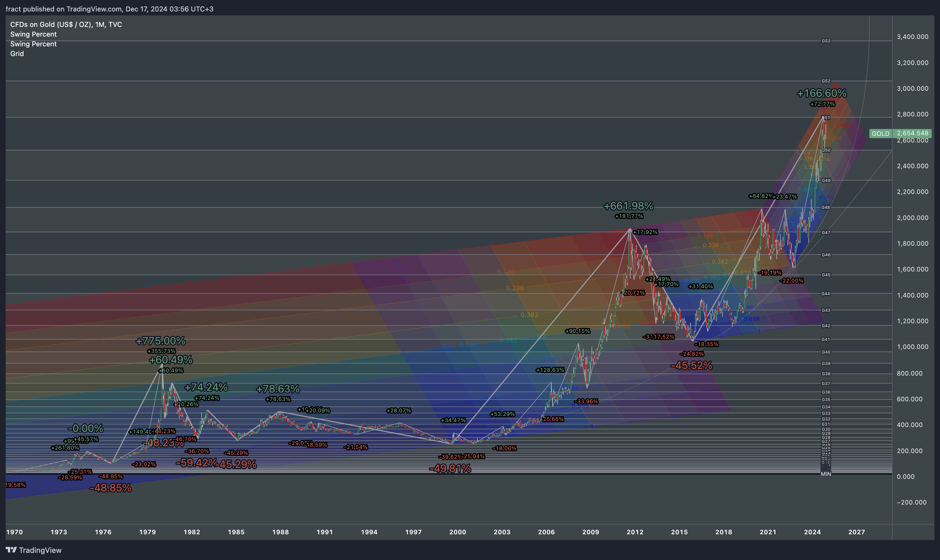This screenshot has height=560, width=940.
Task: Select the 2000 time axis label
Action: click(458, 532)
